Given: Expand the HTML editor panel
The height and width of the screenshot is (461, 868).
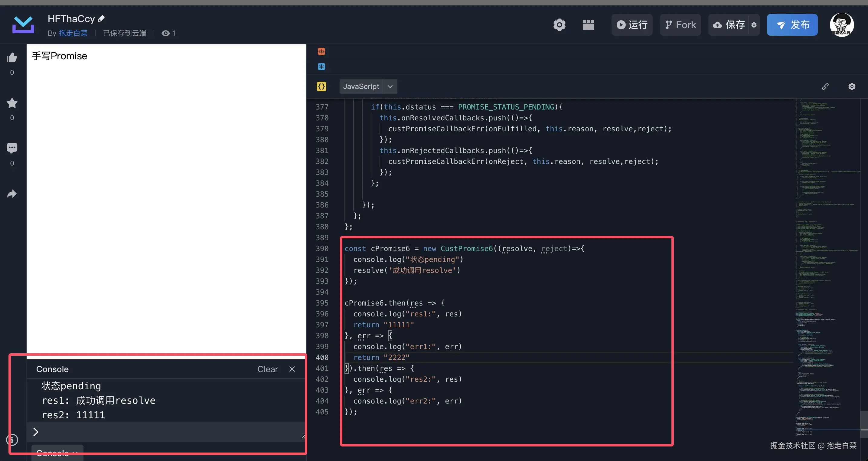Looking at the screenshot, I should (x=321, y=51).
